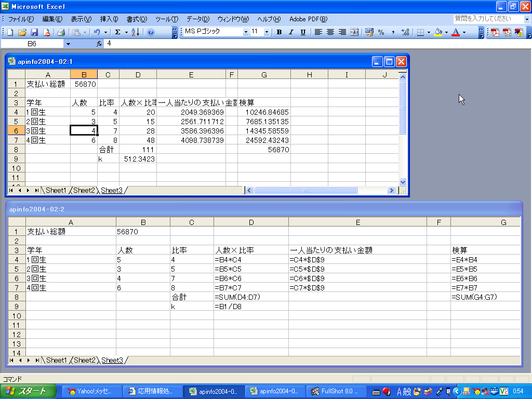Click the Merge and Center icon
Image resolution: width=532 pixels, height=399 pixels.
pos(354,32)
